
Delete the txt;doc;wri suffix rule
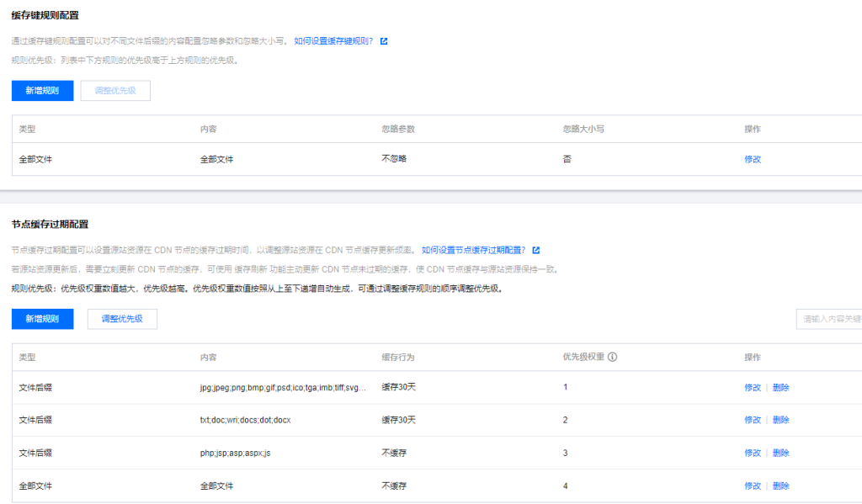pos(780,420)
